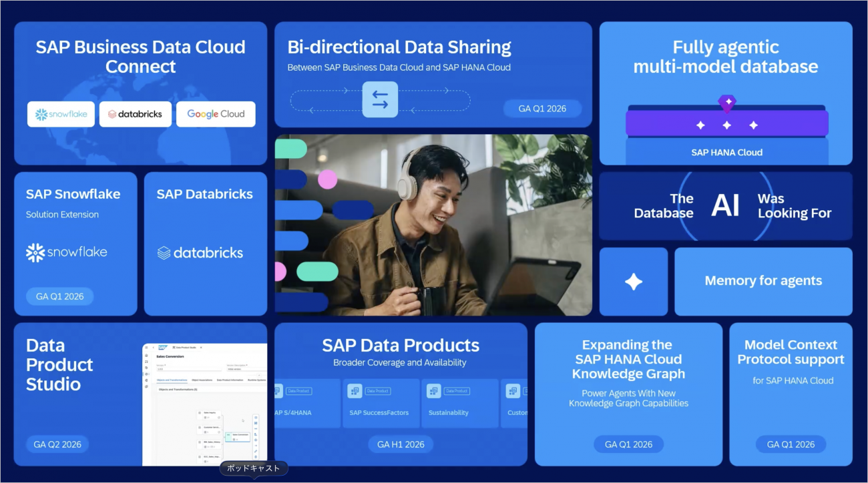Click the photo of man wearing headphones
This screenshot has width=868, height=483.
pos(433,225)
